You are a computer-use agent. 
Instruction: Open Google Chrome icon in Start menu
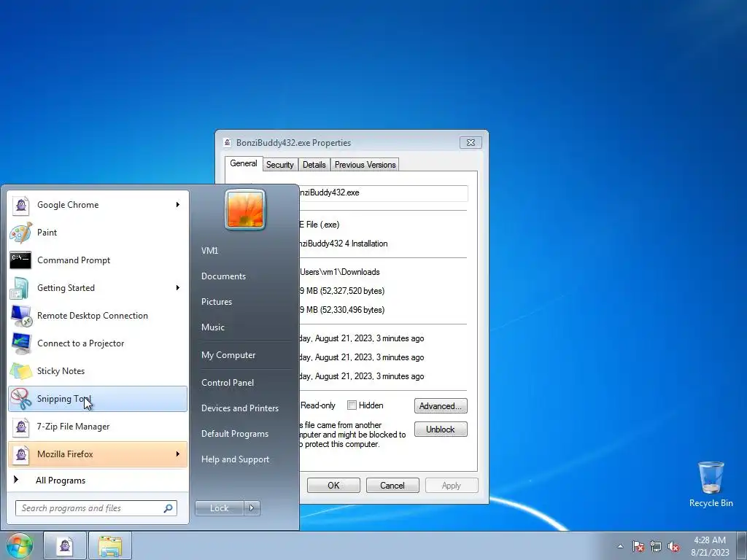click(x=21, y=205)
